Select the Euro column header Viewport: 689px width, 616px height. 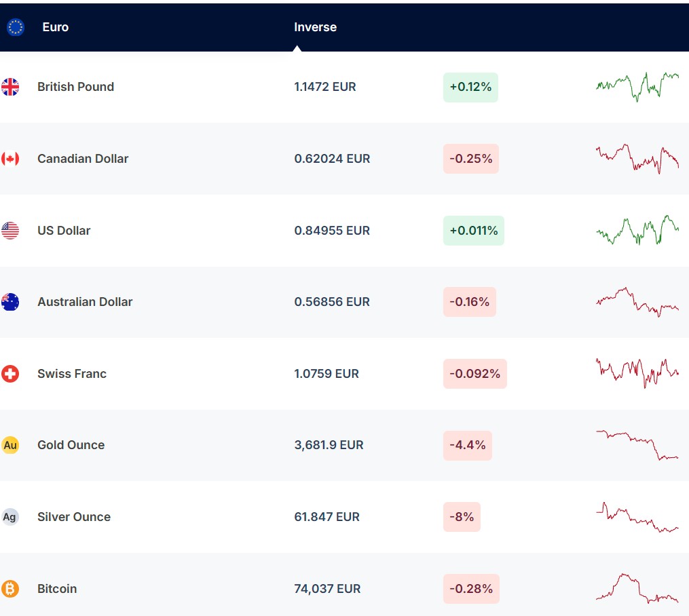[x=55, y=27]
